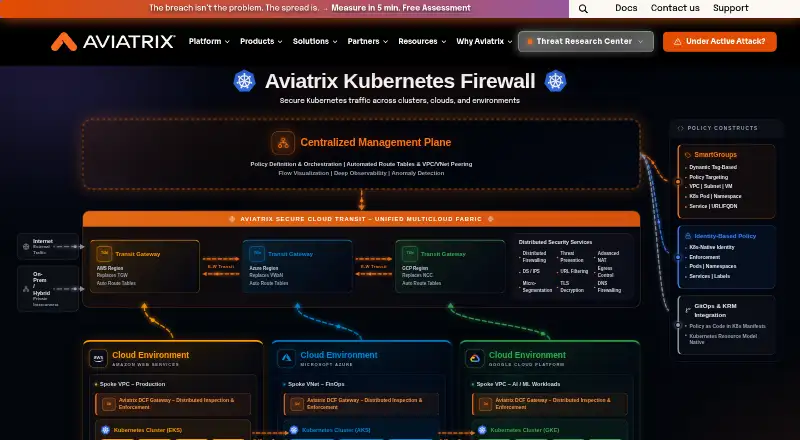Click the Identity-Based Policy lock icon
The width and height of the screenshot is (800, 440).
(x=688, y=236)
